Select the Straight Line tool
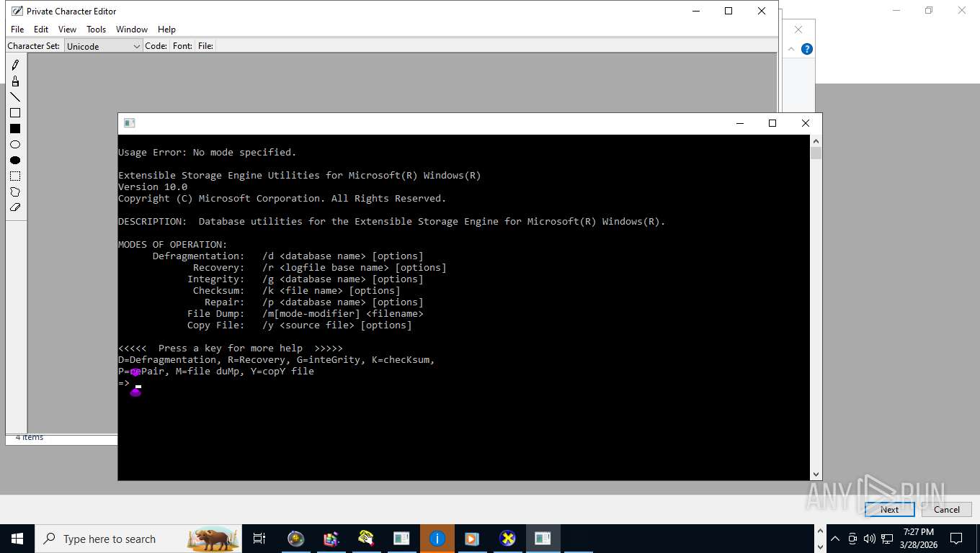The height and width of the screenshot is (553, 980). coord(15,96)
